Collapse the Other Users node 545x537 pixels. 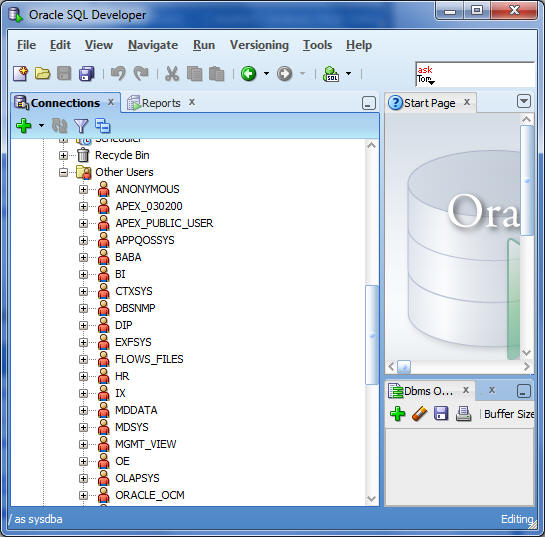coord(63,172)
